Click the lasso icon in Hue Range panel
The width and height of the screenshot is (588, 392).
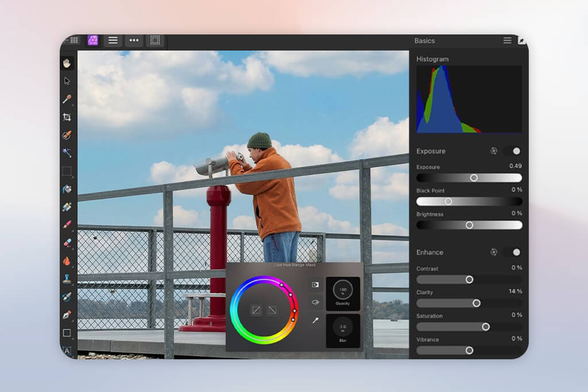point(315,302)
